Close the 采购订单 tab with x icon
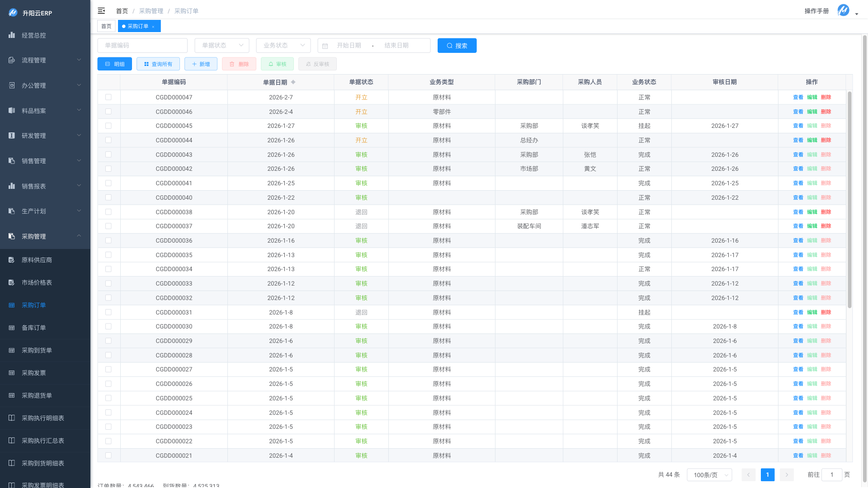868x488 pixels. 153,27
